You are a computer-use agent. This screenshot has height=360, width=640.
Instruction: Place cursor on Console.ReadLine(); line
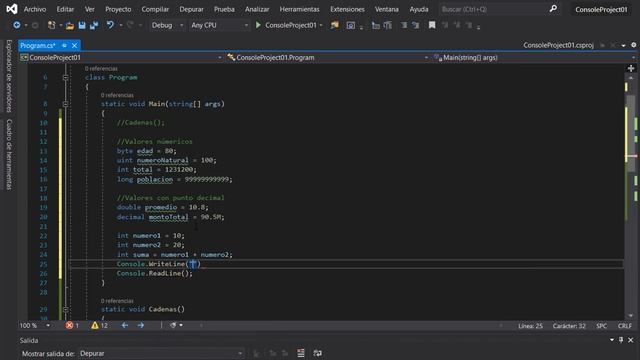(155, 273)
